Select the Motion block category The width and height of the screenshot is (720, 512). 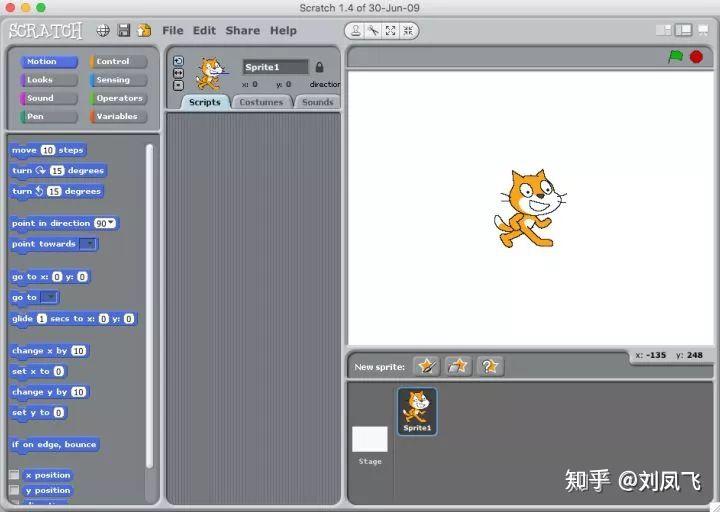[x=49, y=62]
